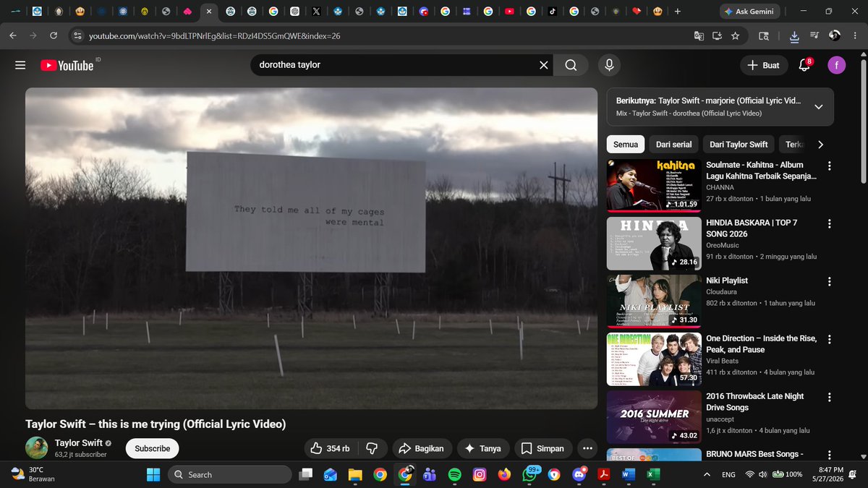Subscribe to the Taylor Swift channel
868x488 pixels.
pyautogui.click(x=152, y=448)
